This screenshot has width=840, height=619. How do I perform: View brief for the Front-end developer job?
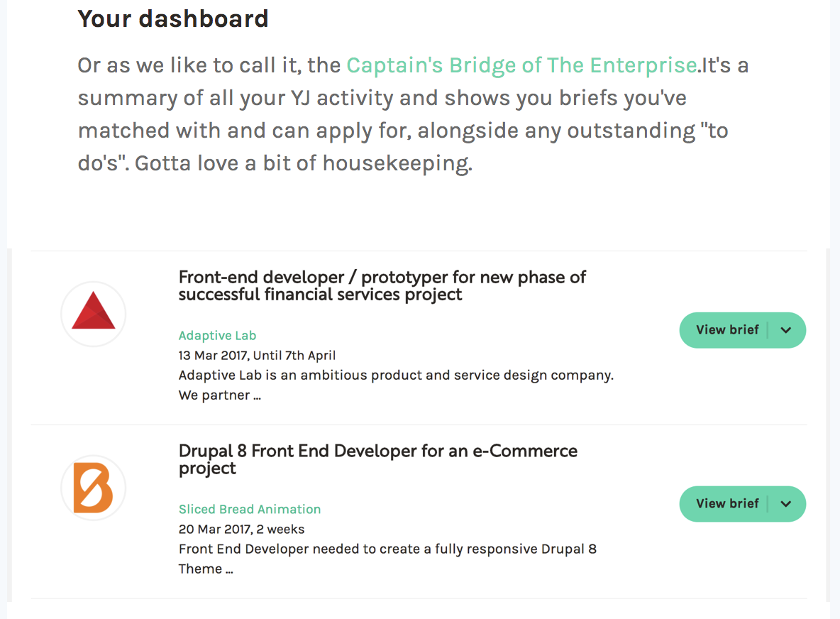(x=726, y=330)
